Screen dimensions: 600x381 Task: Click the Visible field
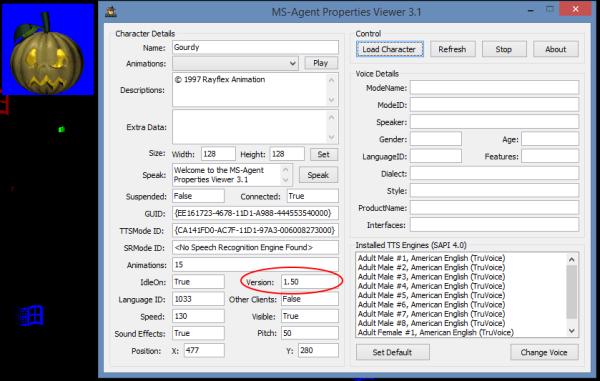(310, 316)
